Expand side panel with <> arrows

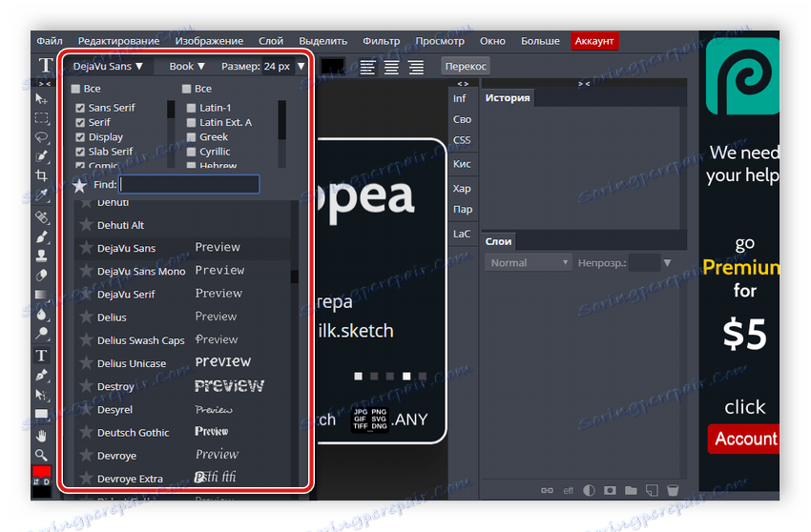pyautogui.click(x=463, y=83)
